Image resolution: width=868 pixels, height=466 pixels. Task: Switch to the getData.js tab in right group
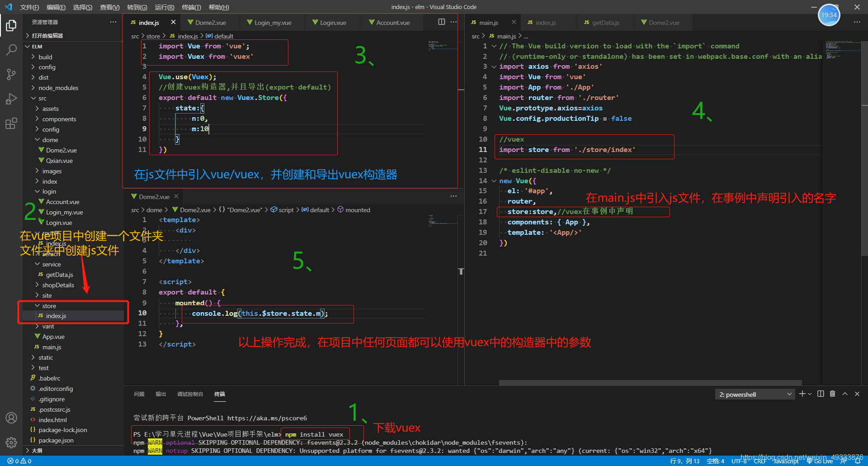click(605, 23)
